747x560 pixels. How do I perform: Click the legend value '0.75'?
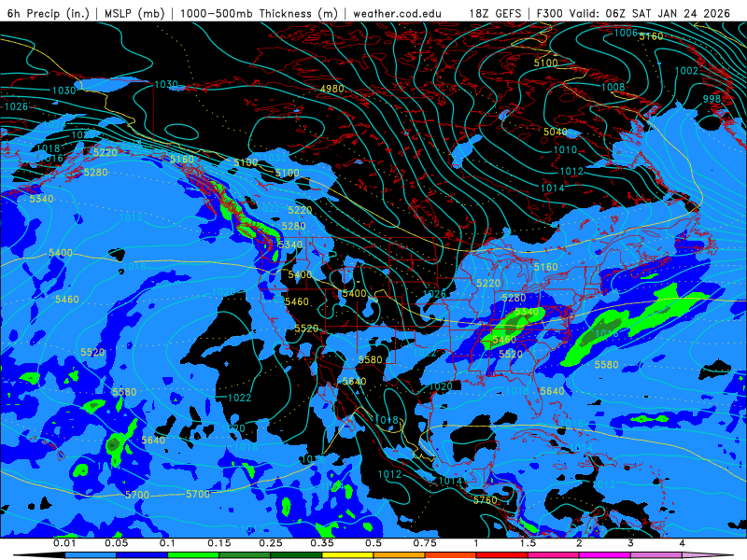click(425, 543)
